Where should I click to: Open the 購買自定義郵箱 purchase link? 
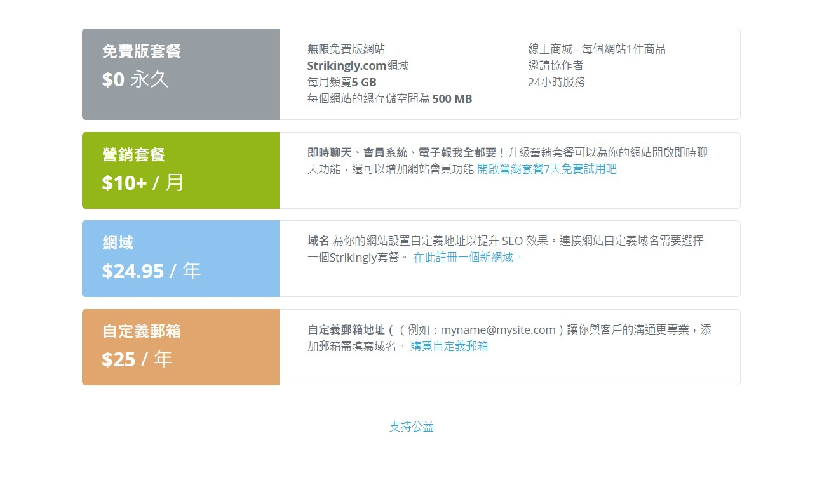pyautogui.click(x=448, y=346)
